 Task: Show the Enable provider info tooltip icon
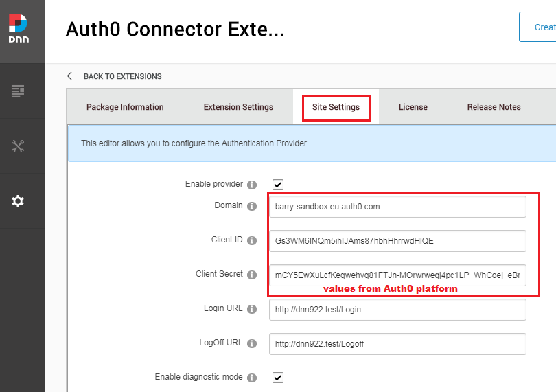coord(252,185)
